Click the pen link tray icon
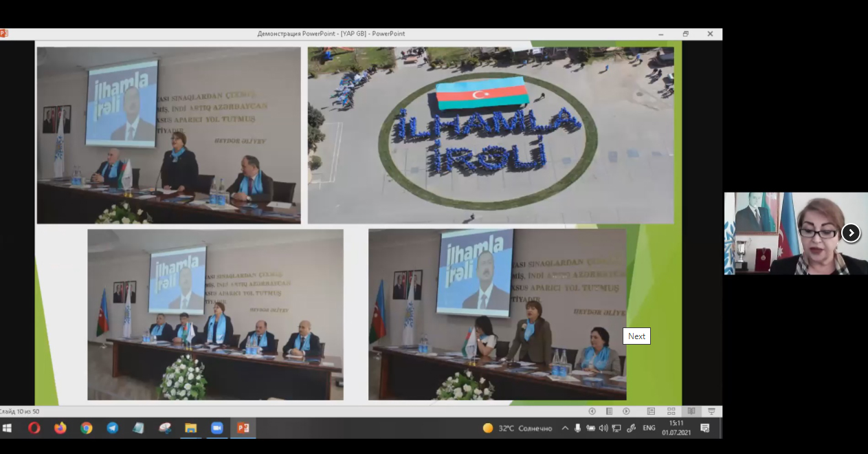The height and width of the screenshot is (454, 868). pyautogui.click(x=631, y=428)
